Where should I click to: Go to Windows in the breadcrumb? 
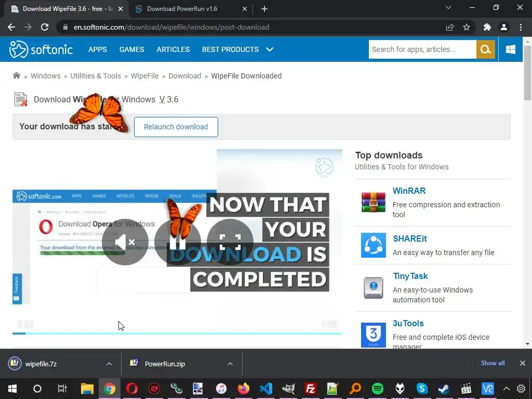(x=46, y=76)
